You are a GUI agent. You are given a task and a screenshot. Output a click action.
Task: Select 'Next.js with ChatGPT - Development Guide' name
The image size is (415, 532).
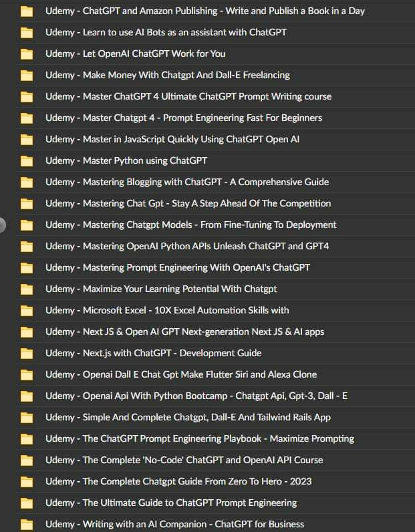(154, 353)
